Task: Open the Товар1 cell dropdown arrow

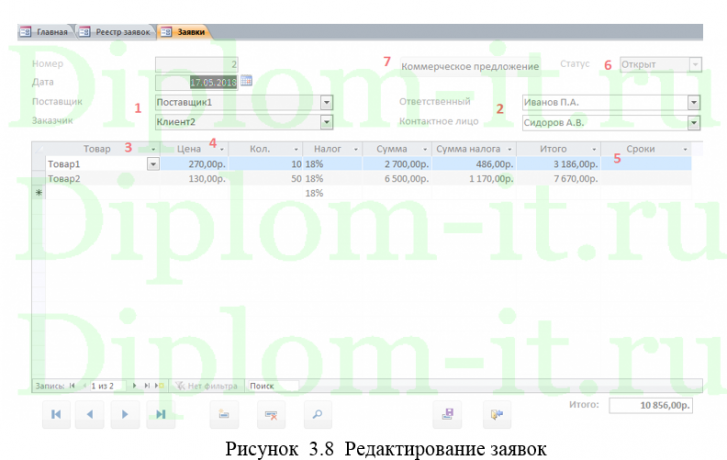Action: [153, 164]
